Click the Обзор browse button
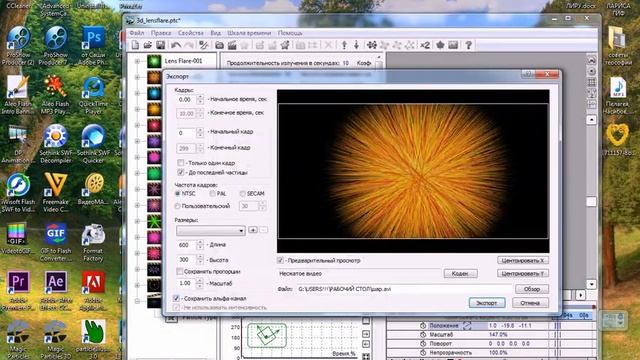 [x=532, y=289]
